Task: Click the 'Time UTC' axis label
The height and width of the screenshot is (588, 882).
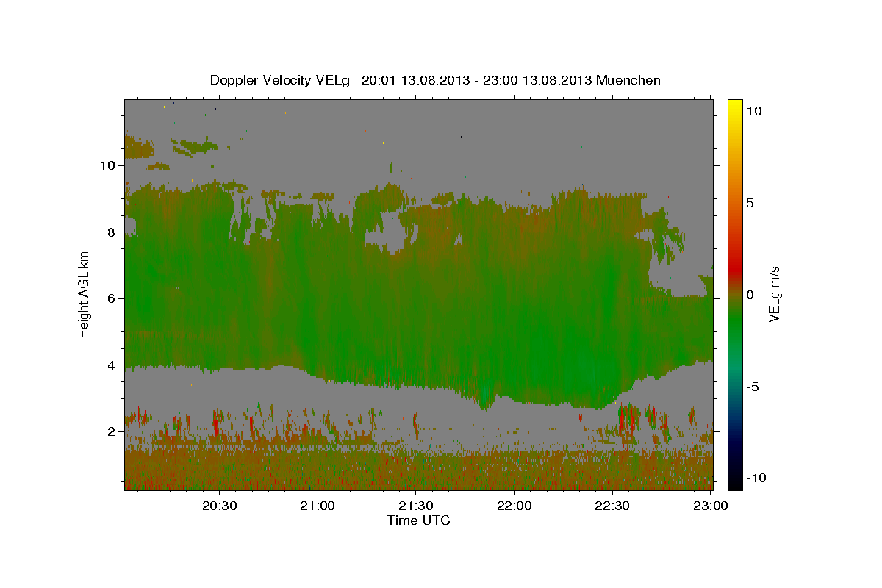Action: 418,521
